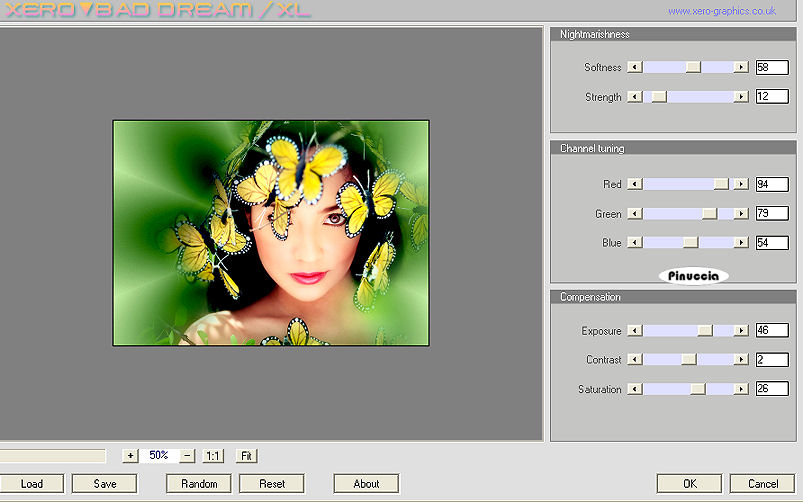Click the right arrow of the Softness slider
Viewport: 803px width, 502px height.
coord(741,67)
